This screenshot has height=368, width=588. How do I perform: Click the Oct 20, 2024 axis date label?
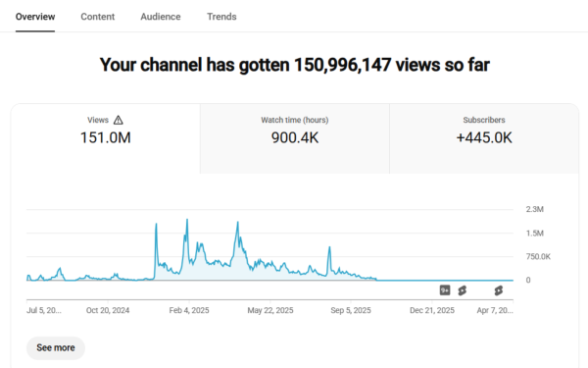coord(108,310)
